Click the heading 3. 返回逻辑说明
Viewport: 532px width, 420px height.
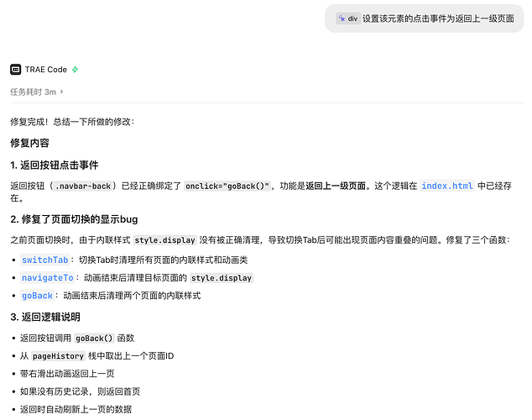(x=45, y=318)
